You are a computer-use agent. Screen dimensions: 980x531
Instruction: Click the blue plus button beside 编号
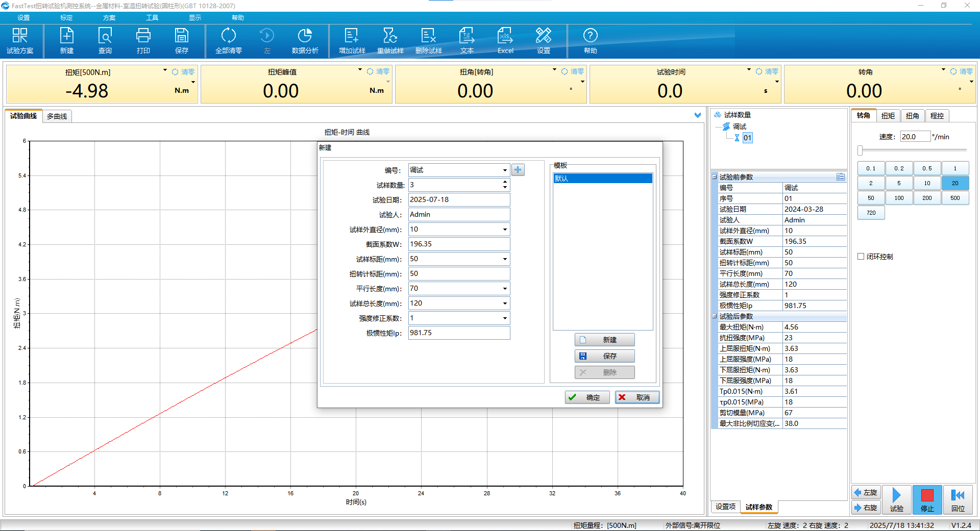click(518, 170)
